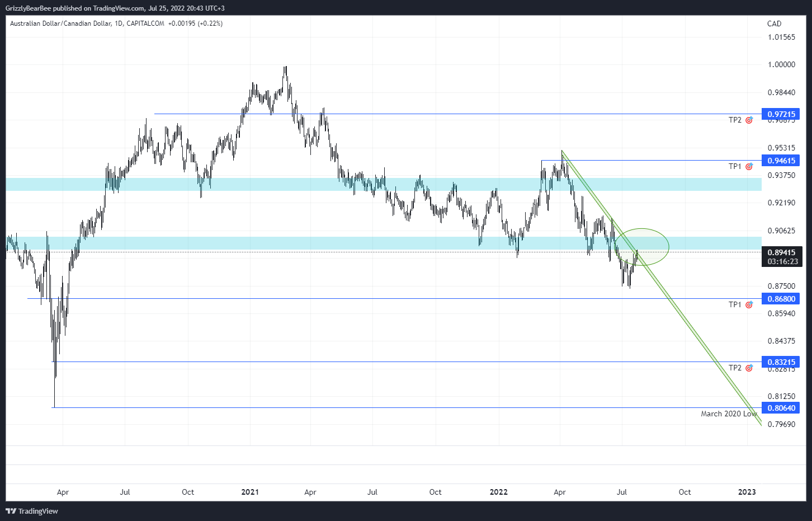Screen dimensions: 812x521
Task: Click the countdown timer 03:16:23
Action: pos(782,261)
